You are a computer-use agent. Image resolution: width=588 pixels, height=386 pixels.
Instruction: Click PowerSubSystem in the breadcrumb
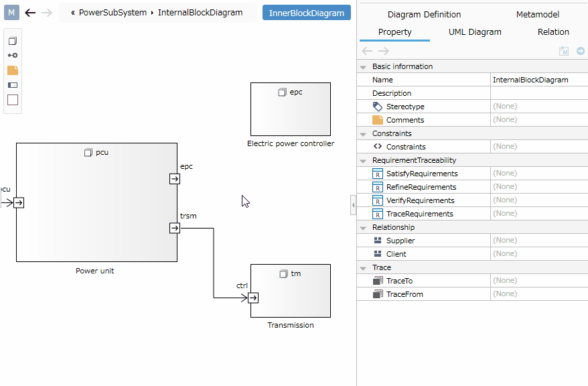tap(113, 13)
